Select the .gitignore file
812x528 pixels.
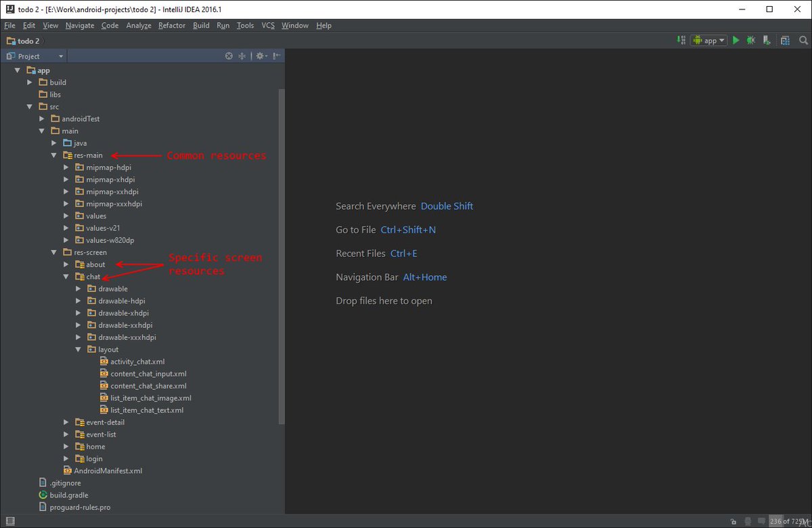[x=60, y=483]
